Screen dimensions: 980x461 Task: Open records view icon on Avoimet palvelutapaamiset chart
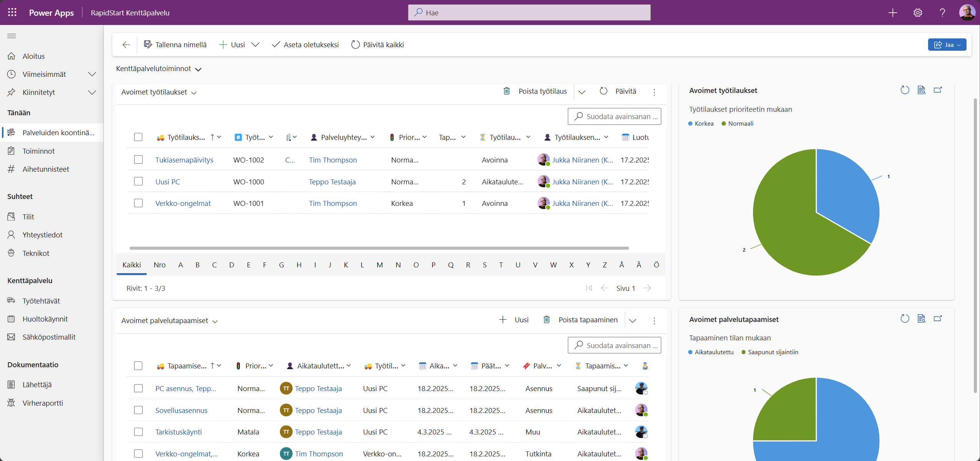click(922, 318)
